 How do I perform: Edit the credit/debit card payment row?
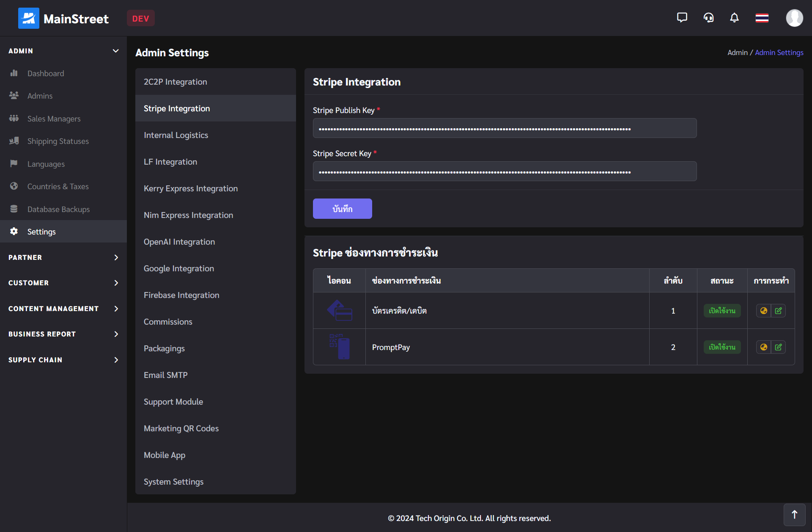(x=778, y=311)
